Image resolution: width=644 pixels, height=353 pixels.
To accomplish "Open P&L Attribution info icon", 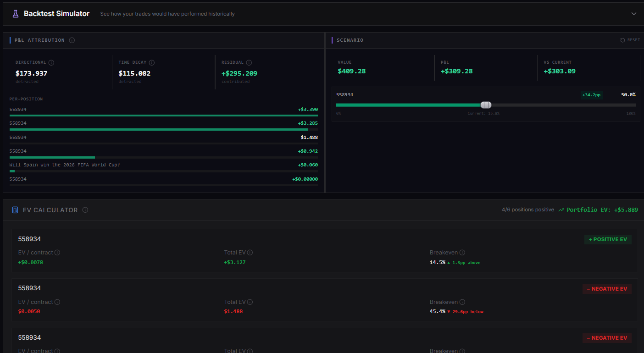I will [x=72, y=40].
